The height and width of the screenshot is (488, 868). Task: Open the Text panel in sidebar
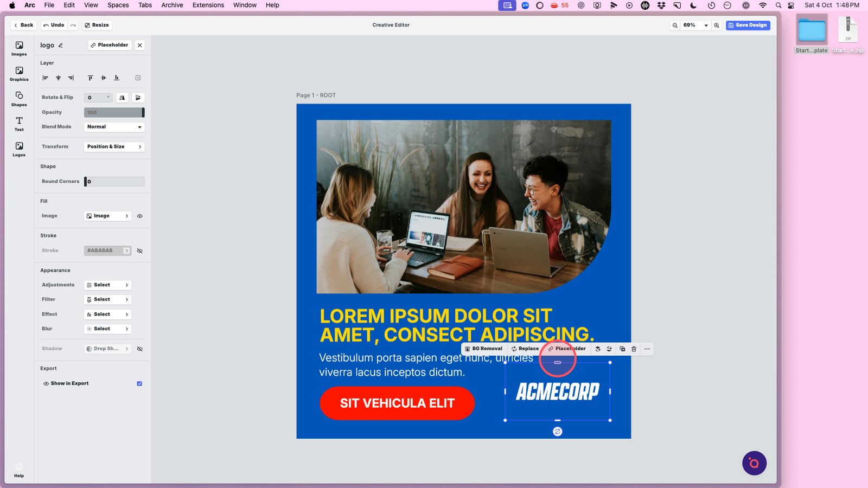coord(19,124)
